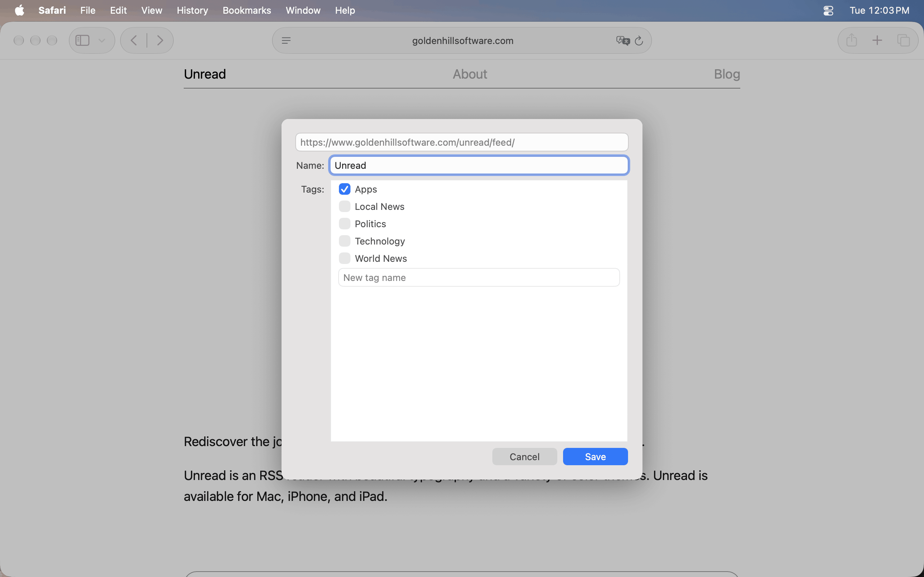924x577 pixels.
Task: Save the feed subscription
Action: (595, 457)
